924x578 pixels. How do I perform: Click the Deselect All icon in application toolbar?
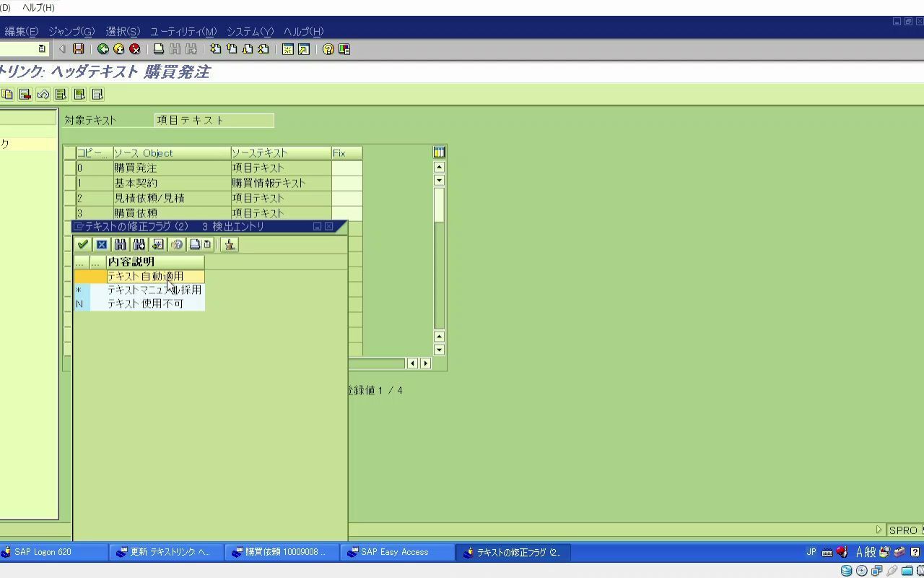[x=97, y=94]
